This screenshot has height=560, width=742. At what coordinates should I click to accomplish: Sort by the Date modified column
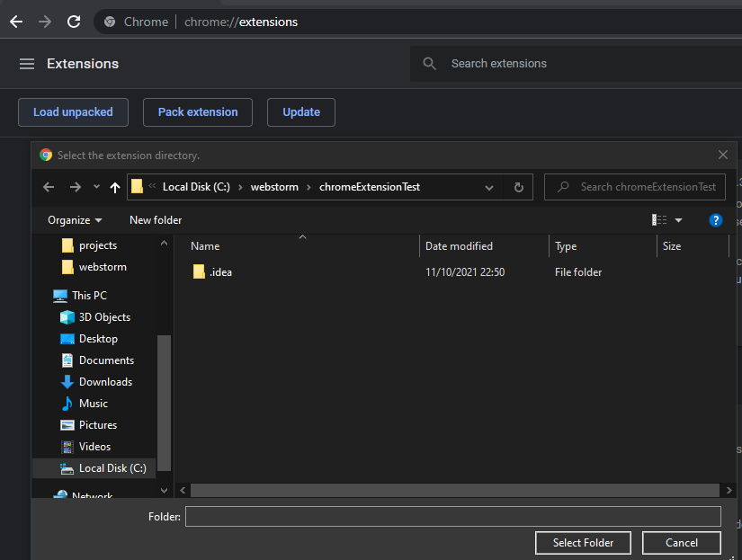[x=459, y=246]
